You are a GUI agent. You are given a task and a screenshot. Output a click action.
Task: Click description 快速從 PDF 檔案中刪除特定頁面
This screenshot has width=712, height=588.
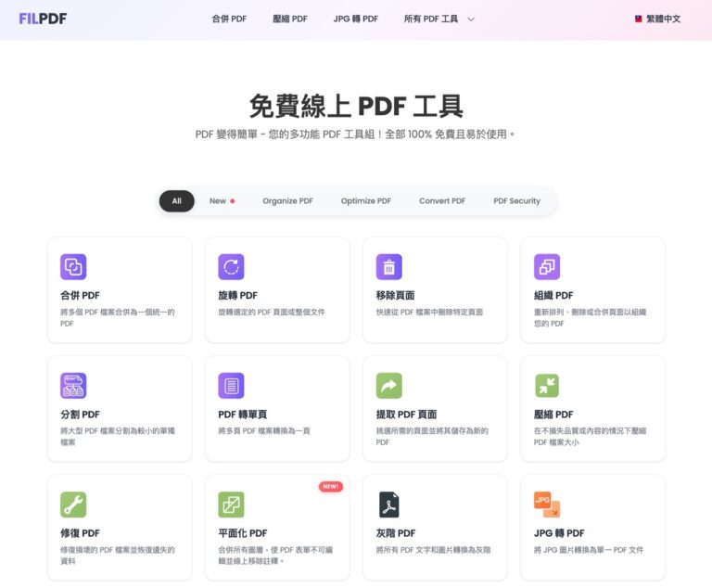pos(429,313)
